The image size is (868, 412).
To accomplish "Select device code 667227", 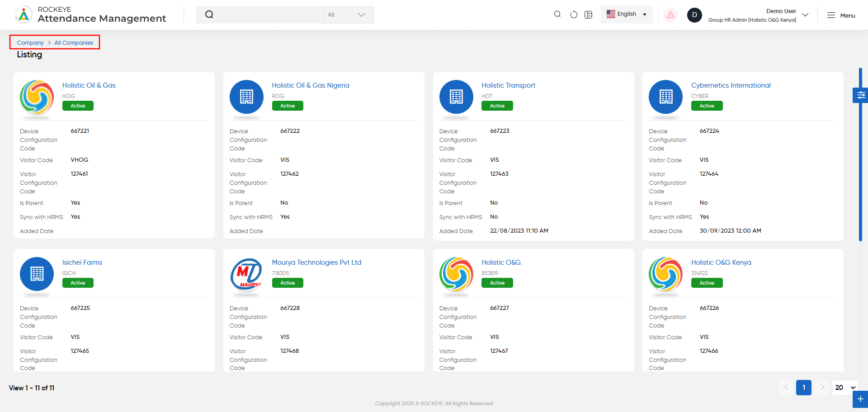I will [500, 308].
